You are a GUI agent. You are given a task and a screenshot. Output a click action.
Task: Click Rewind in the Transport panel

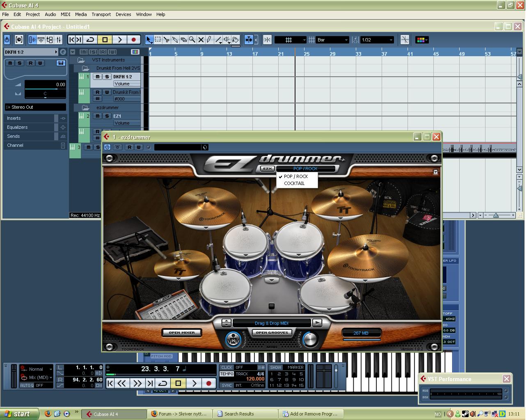click(122, 383)
